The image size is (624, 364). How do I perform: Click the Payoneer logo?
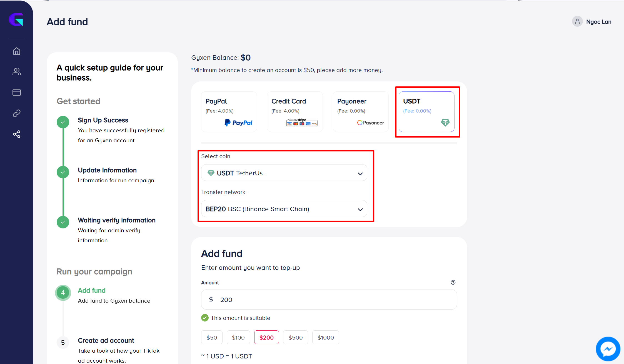click(371, 123)
